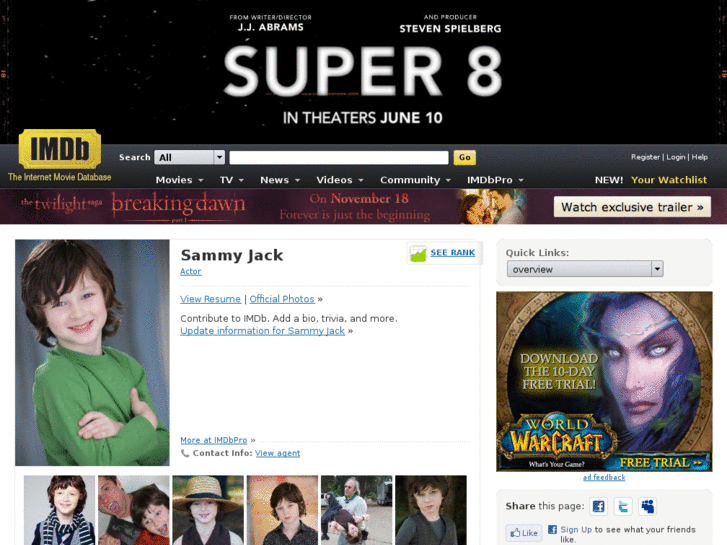Expand the TV menu
Screen dimensions: 727x545
point(232,180)
